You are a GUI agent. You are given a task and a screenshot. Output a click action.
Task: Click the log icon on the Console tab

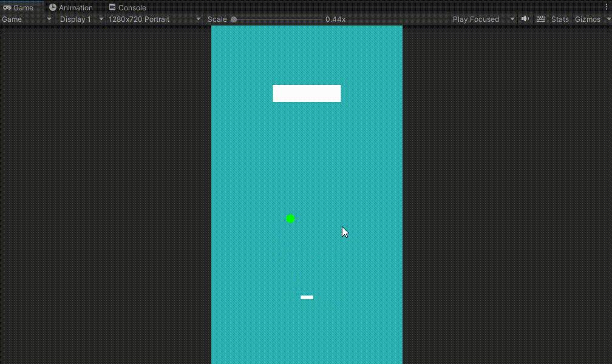(111, 7)
